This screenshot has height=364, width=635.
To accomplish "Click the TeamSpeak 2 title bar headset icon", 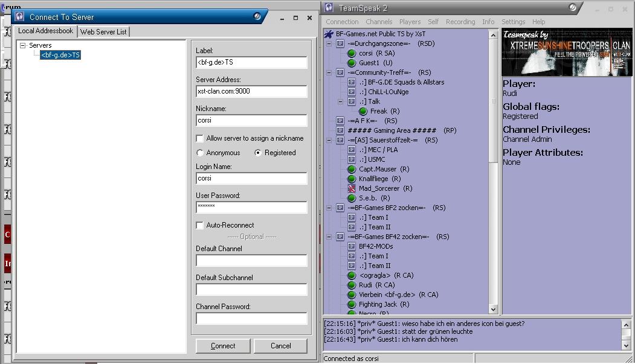I will [x=329, y=8].
